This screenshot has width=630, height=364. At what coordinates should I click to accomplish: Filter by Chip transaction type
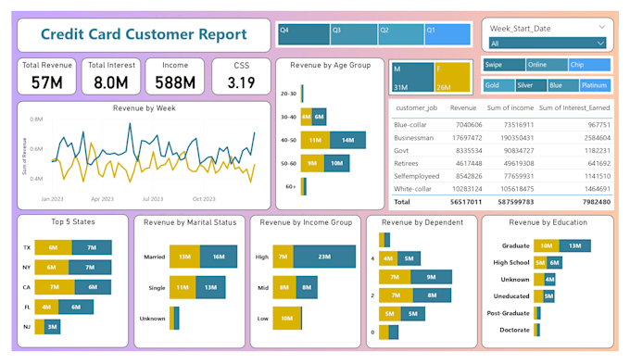[590, 65]
